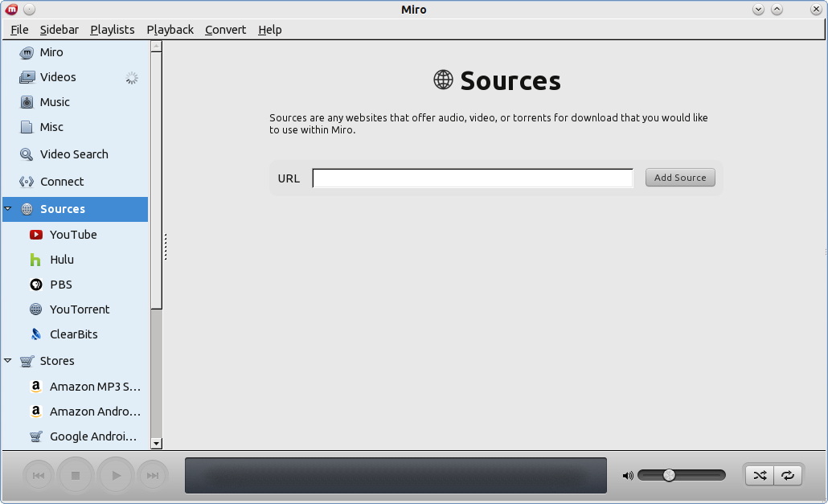Open the PBS source icon
Image resolution: width=828 pixels, height=504 pixels.
tap(36, 285)
